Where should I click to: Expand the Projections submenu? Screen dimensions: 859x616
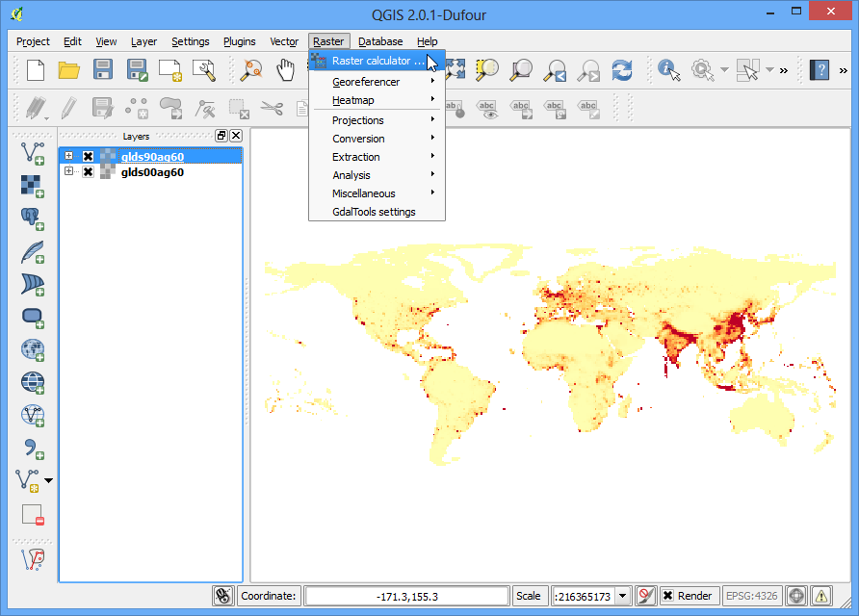(x=377, y=120)
